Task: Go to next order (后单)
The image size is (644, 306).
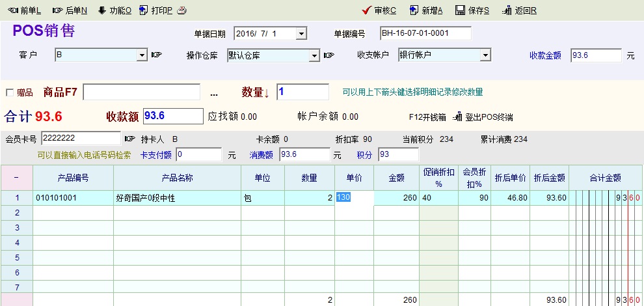Action: [x=69, y=10]
